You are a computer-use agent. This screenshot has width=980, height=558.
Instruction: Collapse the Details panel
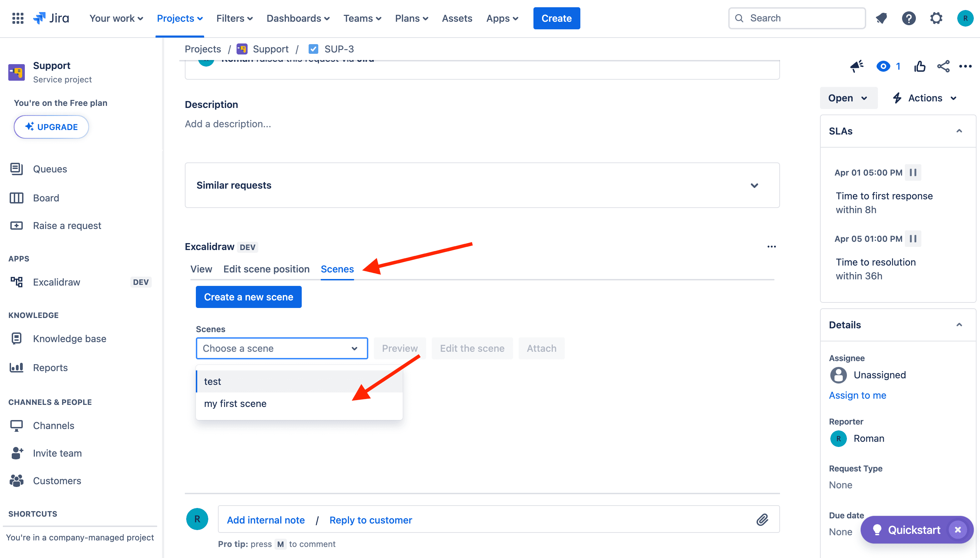tap(959, 325)
